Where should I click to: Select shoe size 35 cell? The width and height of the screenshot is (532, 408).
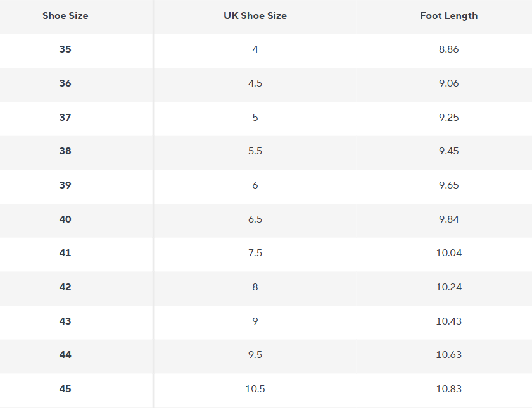pyautogui.click(x=65, y=49)
